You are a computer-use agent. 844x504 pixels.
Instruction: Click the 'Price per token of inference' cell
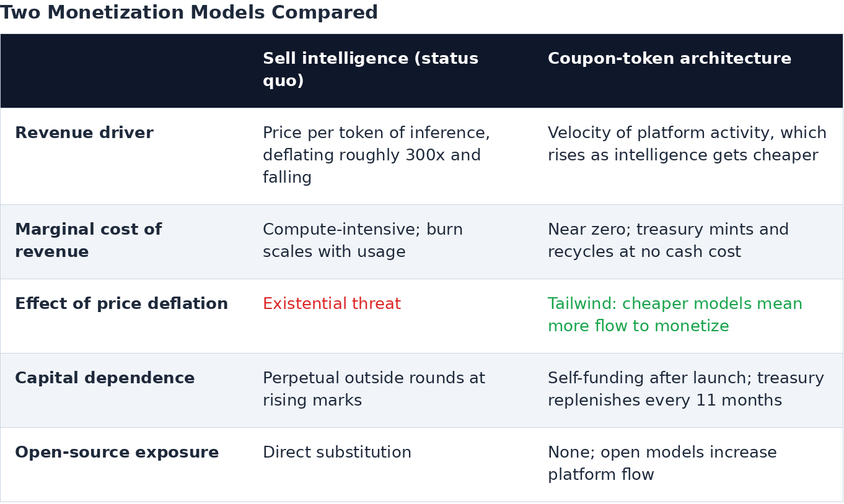pyautogui.click(x=390, y=156)
